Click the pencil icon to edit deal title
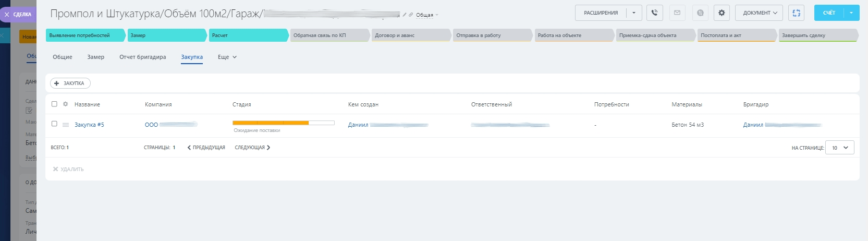Viewport: 868px width, 241px height. (405, 15)
